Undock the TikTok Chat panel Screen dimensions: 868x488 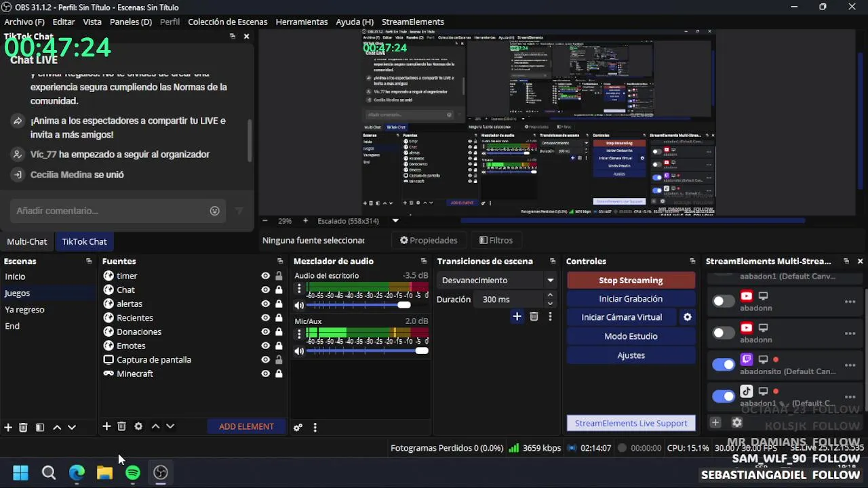point(232,36)
